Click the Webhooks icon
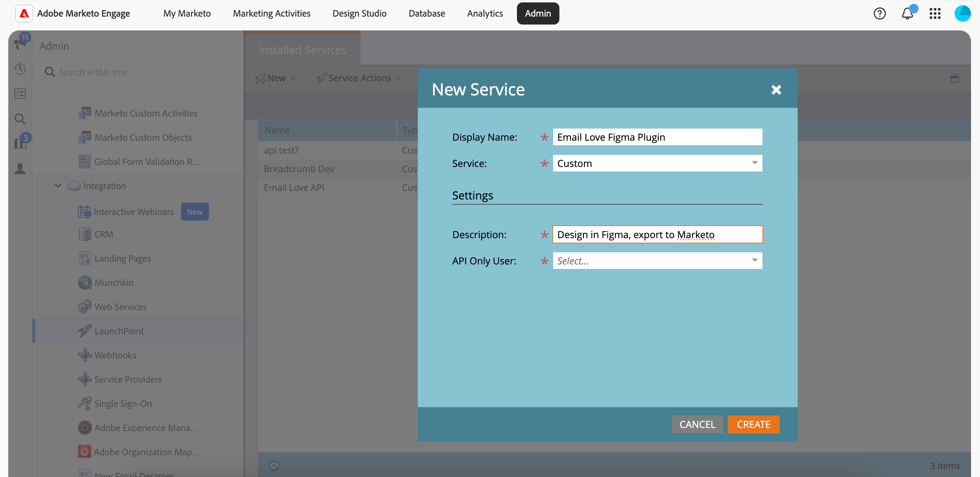 (x=85, y=355)
